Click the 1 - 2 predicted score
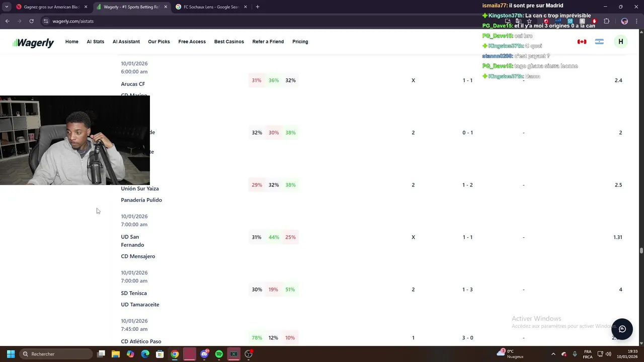The height and width of the screenshot is (362, 644). (467, 185)
